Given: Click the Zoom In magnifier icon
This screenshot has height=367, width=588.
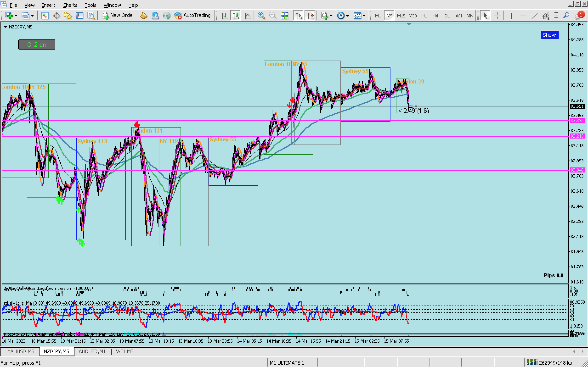Looking at the screenshot, I should [261, 16].
